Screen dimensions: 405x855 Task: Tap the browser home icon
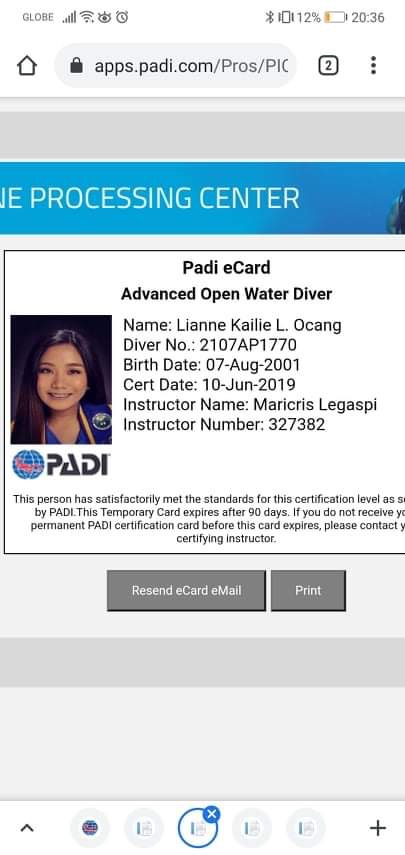[x=27, y=66]
